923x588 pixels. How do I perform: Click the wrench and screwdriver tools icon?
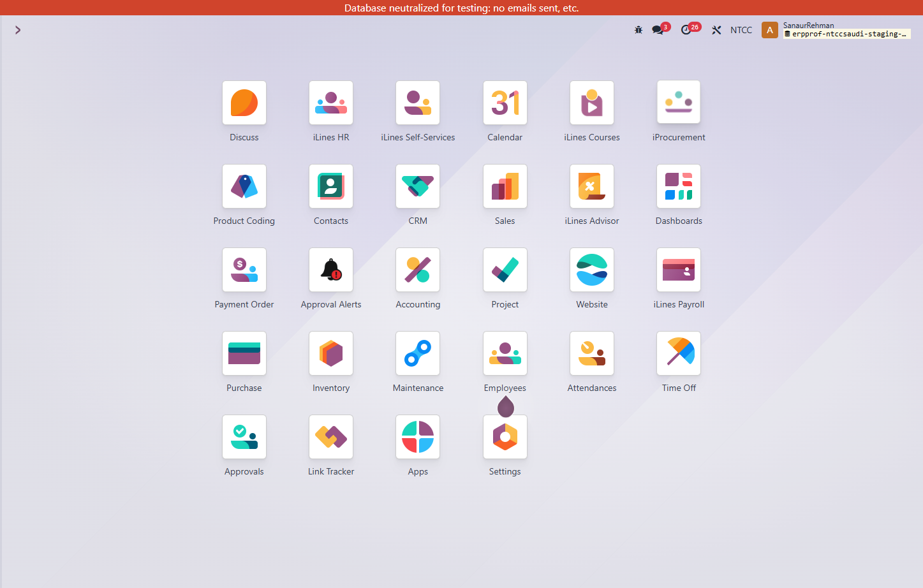tap(716, 30)
